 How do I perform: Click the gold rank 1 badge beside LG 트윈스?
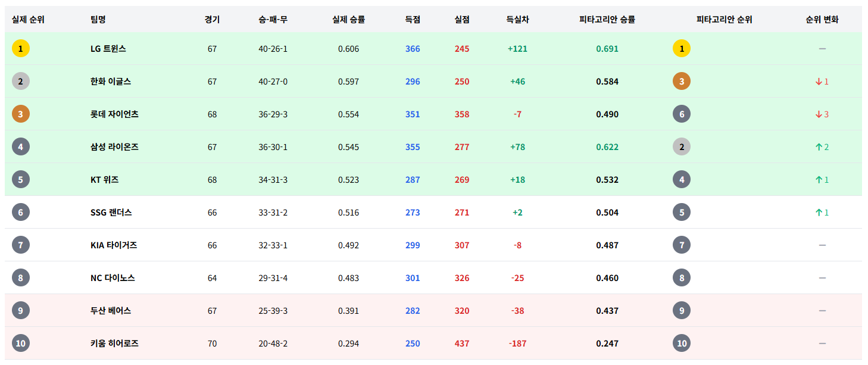21,49
